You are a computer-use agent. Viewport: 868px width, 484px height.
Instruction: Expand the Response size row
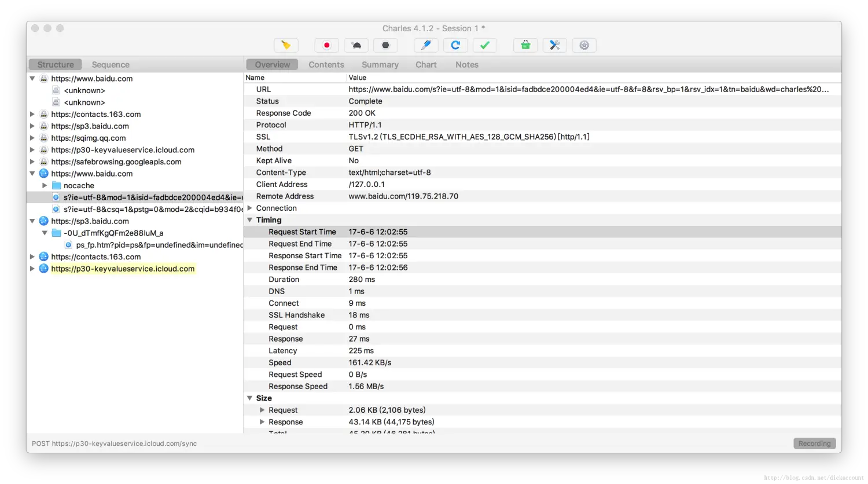coord(262,422)
